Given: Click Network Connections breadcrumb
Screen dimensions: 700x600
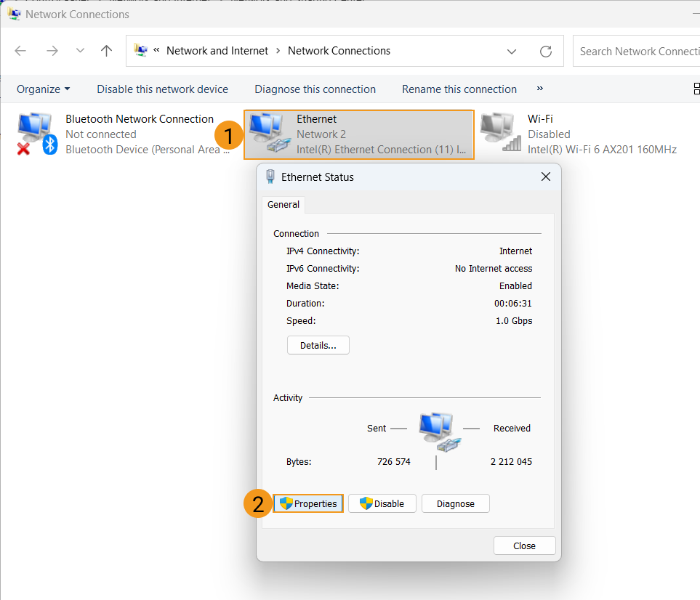Looking at the screenshot, I should (339, 51).
